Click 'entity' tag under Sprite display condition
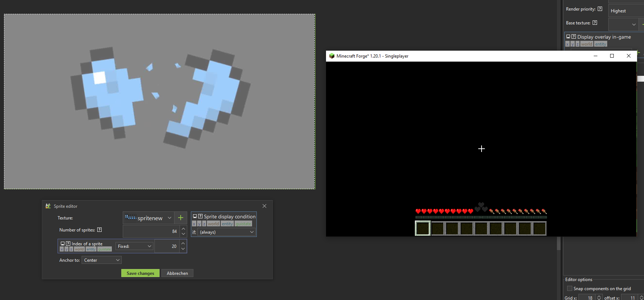This screenshot has width=644, height=300. pyautogui.click(x=227, y=224)
